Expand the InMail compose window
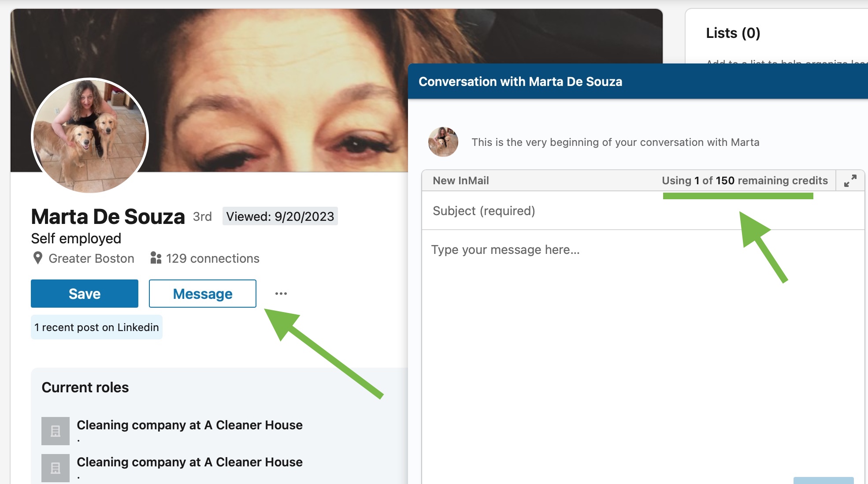 click(x=850, y=181)
